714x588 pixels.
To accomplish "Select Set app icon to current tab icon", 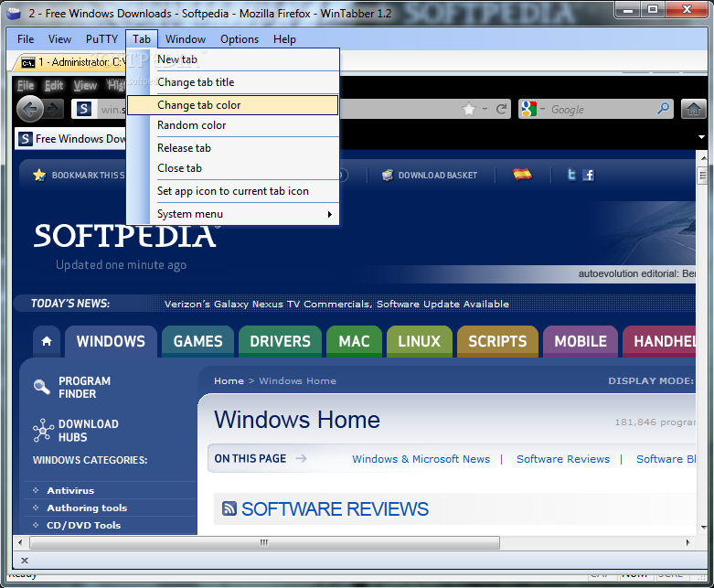I will [233, 191].
